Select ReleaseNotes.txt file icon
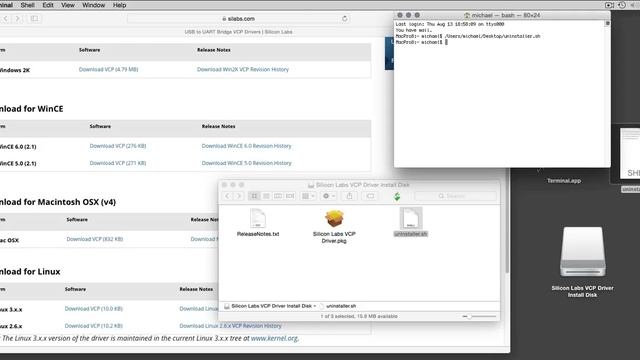Screen dimensions: 640x360 coord(258,218)
